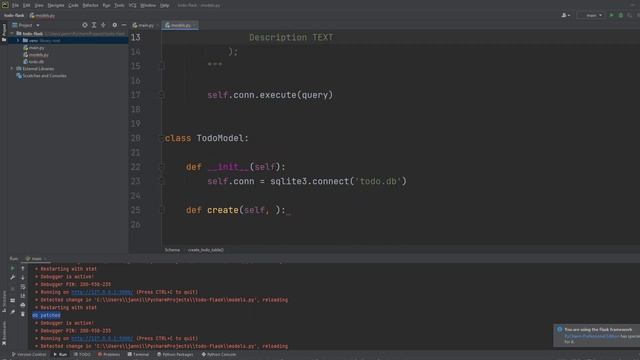Close the models.py editor tab
The height and width of the screenshot is (360, 640).
pos(194,25)
